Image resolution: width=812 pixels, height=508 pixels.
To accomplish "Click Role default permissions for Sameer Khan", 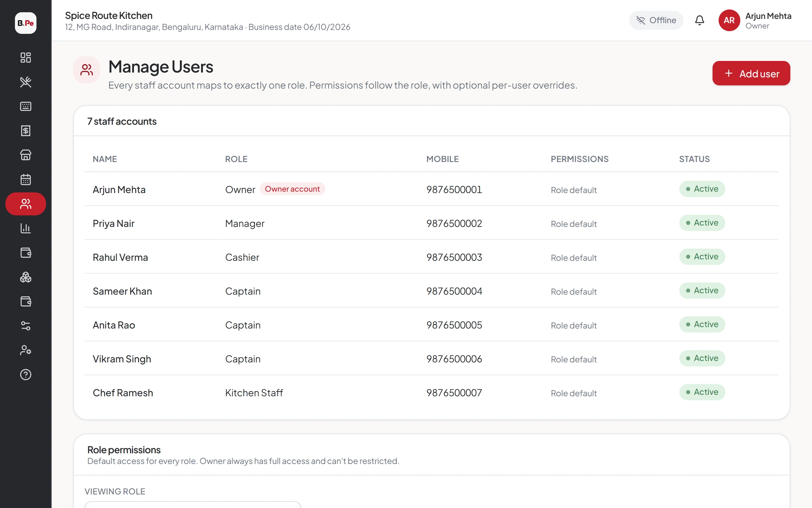I will (x=573, y=292).
